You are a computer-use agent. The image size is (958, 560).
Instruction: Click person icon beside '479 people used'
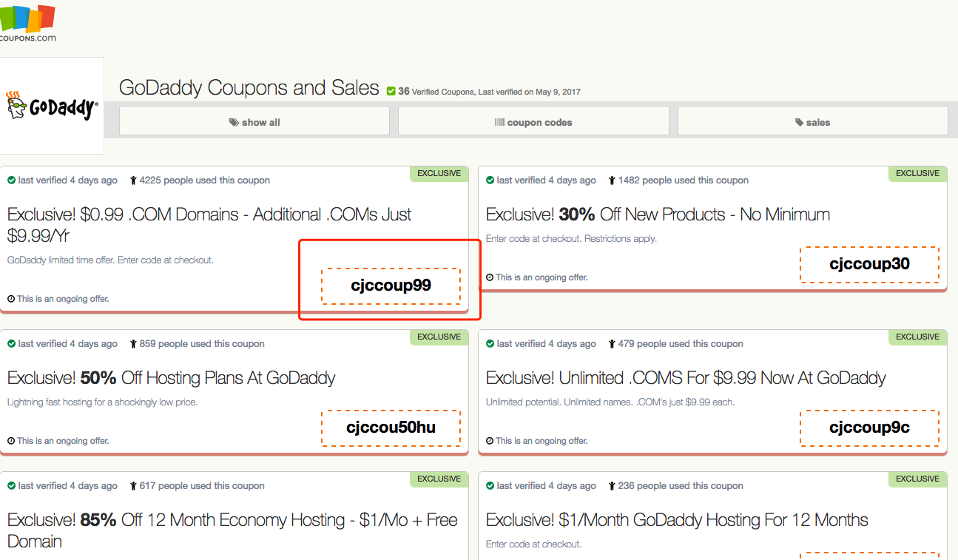point(612,344)
